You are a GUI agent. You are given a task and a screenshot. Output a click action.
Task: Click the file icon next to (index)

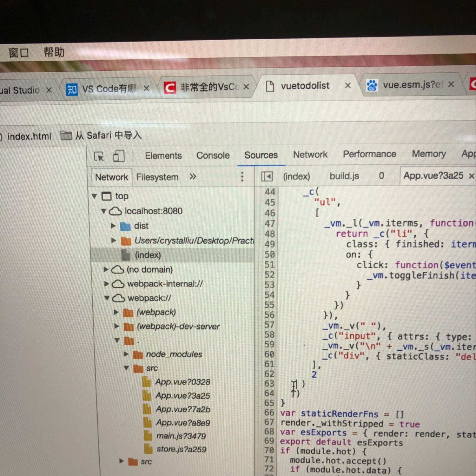click(x=126, y=255)
